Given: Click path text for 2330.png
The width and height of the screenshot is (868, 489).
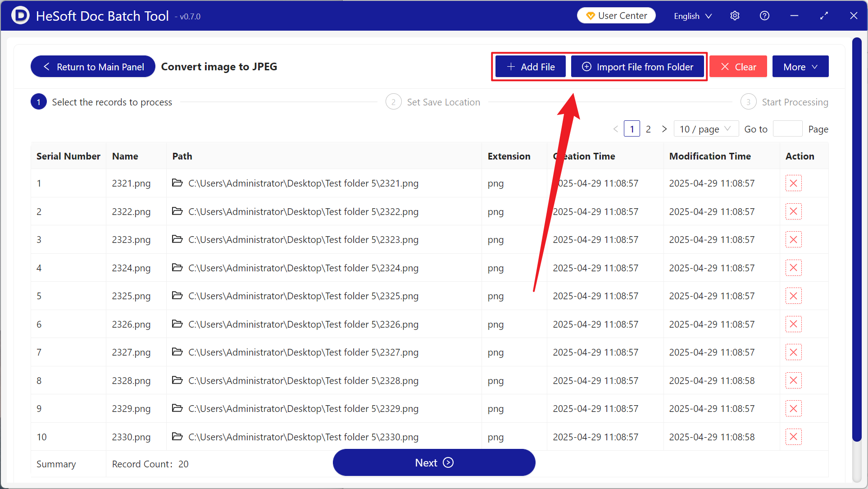Looking at the screenshot, I should (303, 437).
